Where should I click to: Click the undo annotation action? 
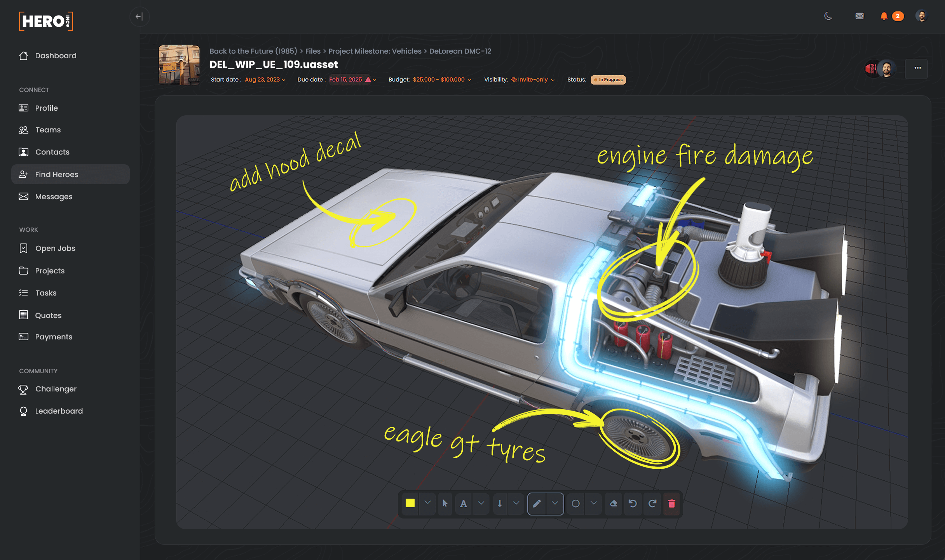click(x=632, y=503)
